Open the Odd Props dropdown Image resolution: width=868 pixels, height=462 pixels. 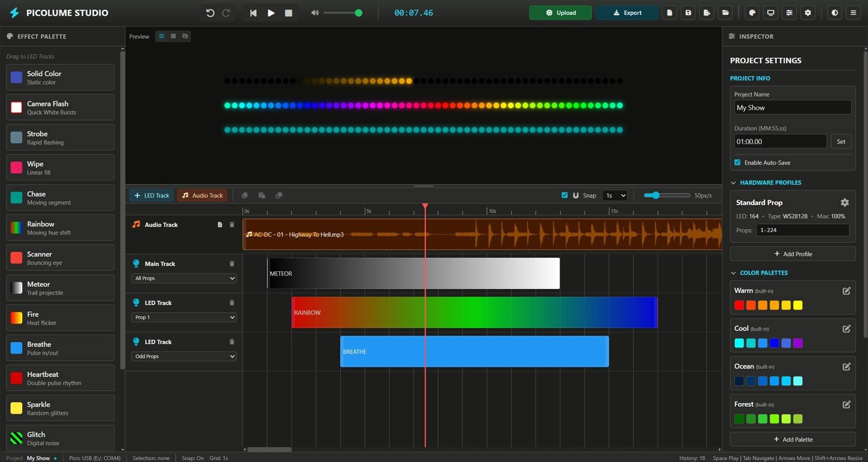point(184,356)
